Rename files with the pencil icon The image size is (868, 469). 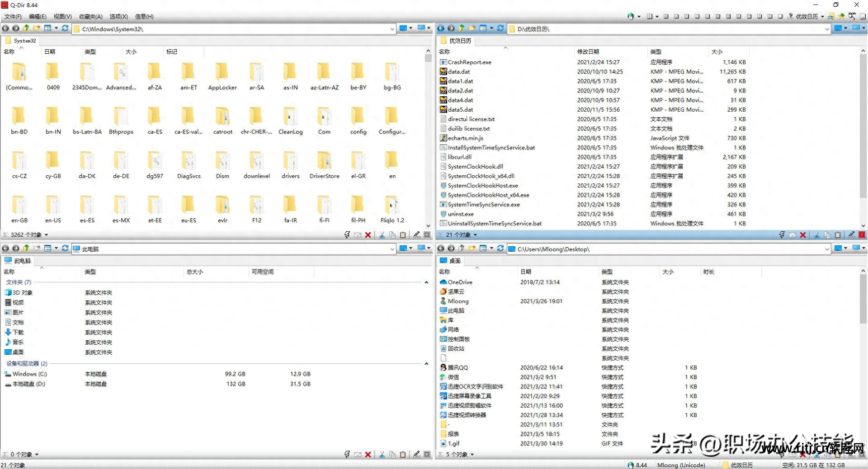pos(417,234)
